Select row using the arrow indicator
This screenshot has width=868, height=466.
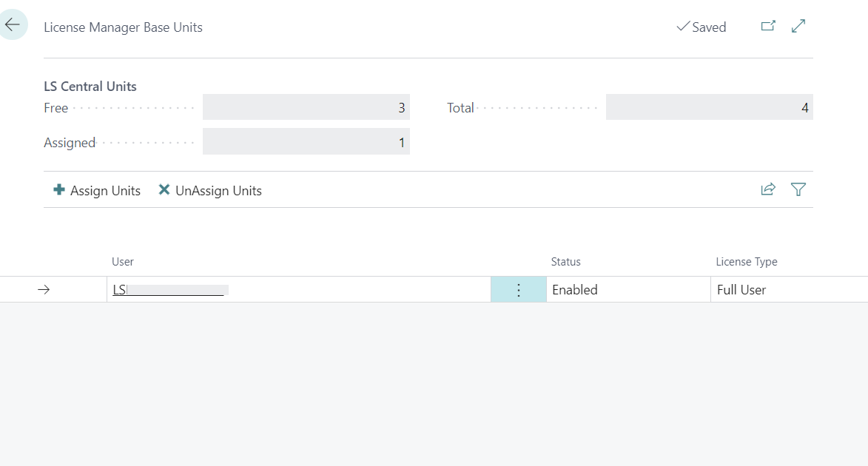click(44, 290)
